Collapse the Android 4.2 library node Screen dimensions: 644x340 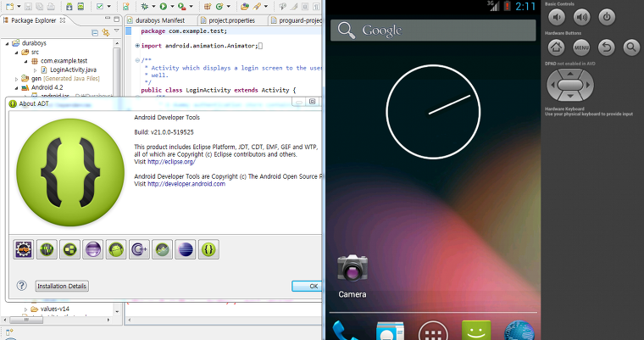coord(16,87)
